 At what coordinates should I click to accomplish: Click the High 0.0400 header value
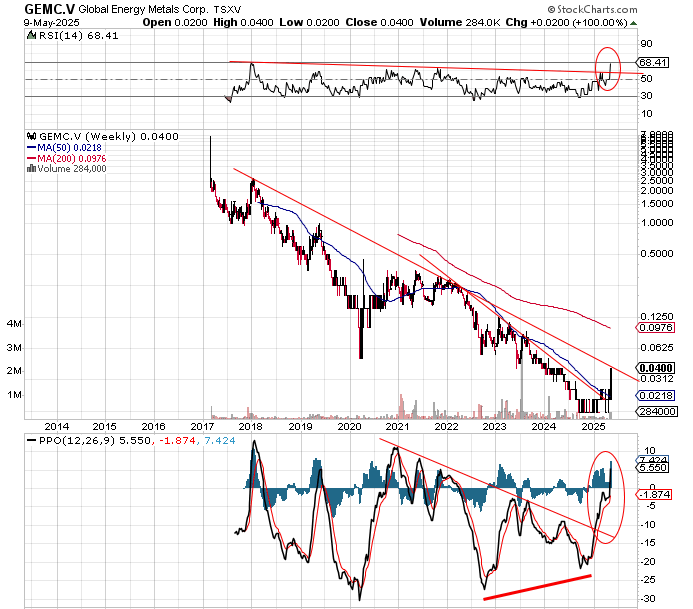point(244,23)
